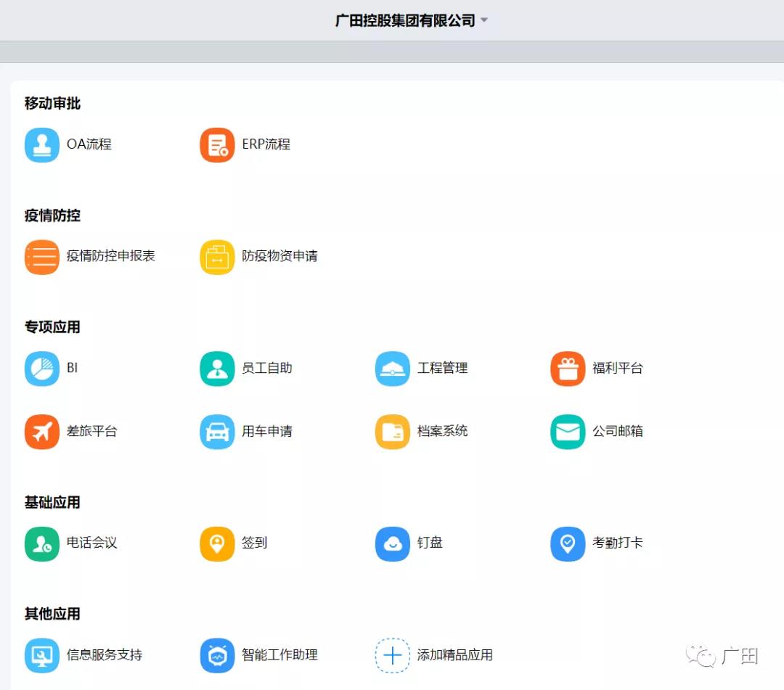Screen dimensions: 784x690
Task: Open the 签到 location pin icon
Action: click(x=217, y=543)
